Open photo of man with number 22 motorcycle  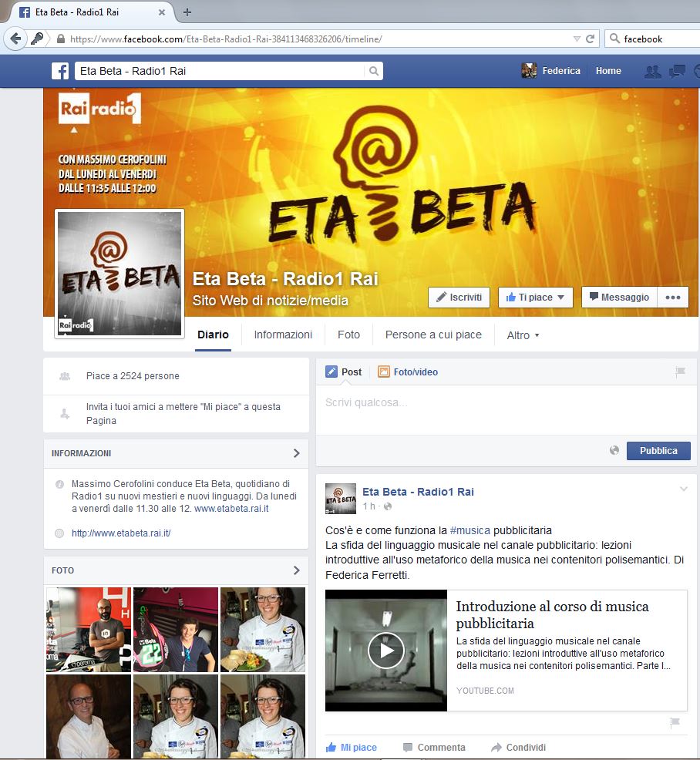(176, 630)
